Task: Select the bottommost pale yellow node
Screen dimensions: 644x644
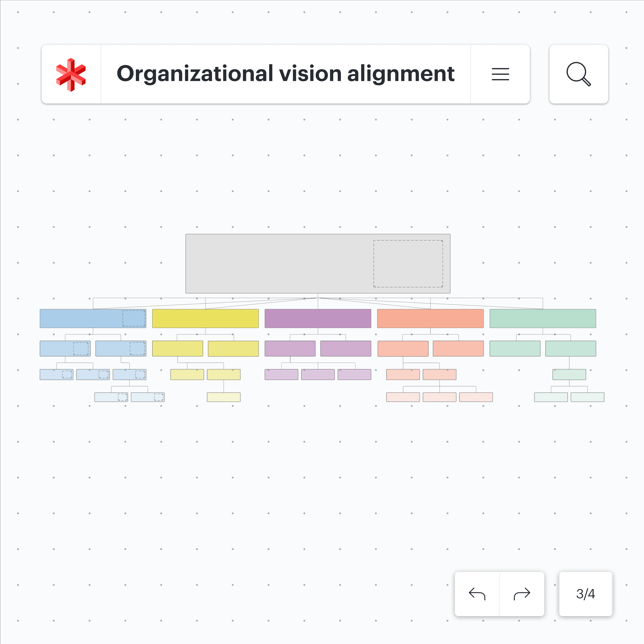Action: click(223, 397)
